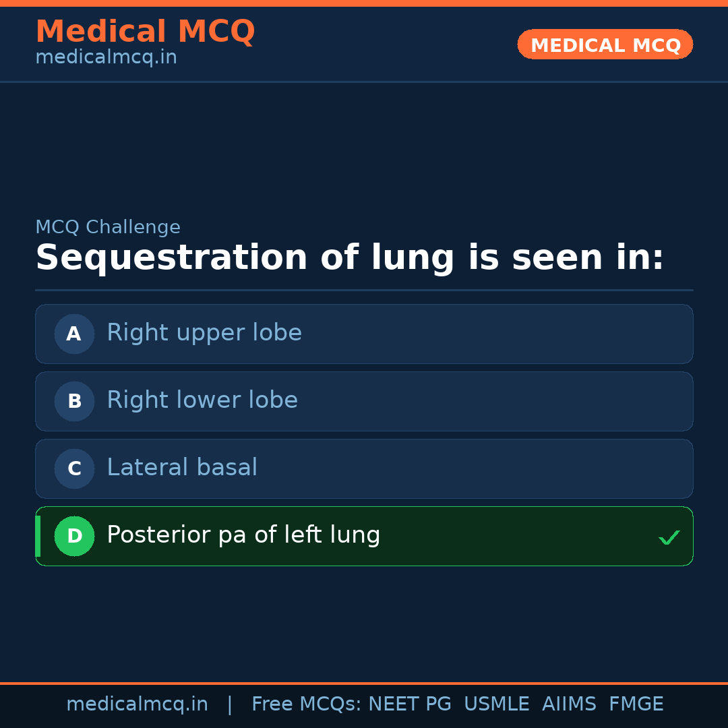Choose 'Posterior pa of left lung' answer
Viewport: 728px width, 728px height.
click(243, 535)
